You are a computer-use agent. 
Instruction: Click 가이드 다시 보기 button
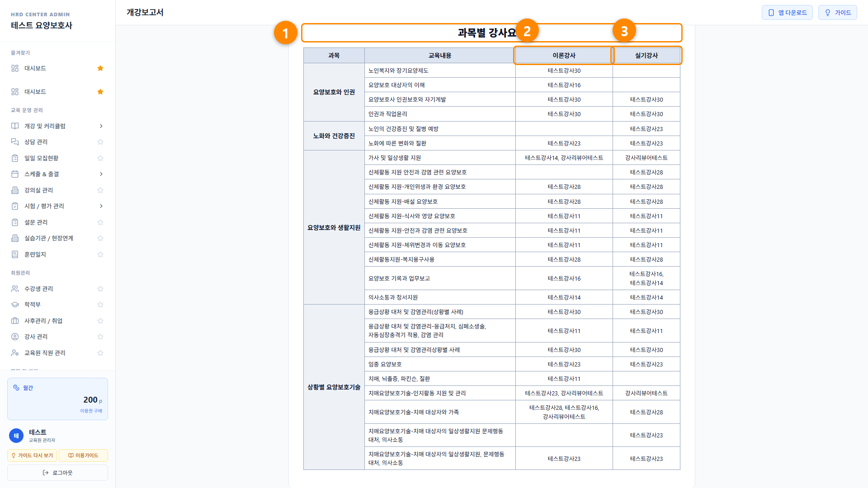(32, 455)
